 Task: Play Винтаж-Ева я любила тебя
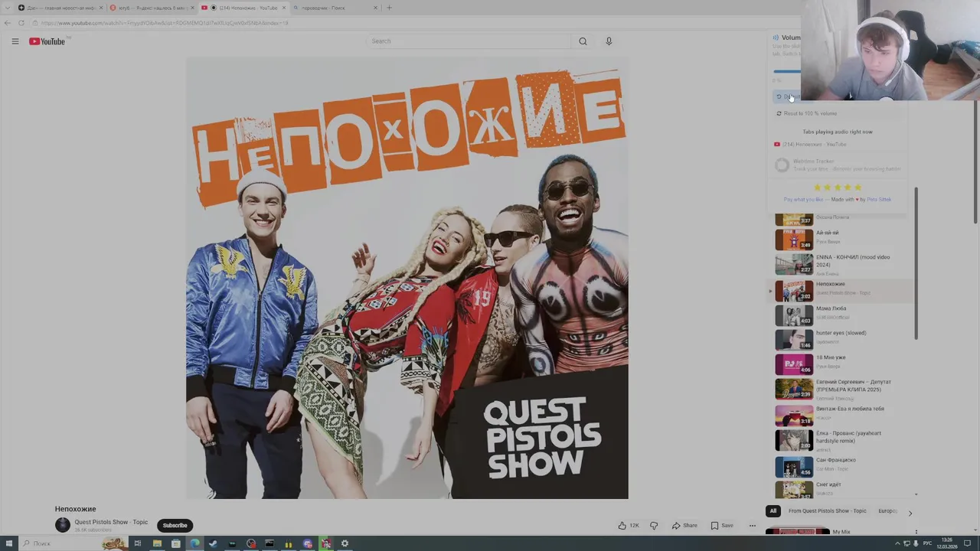[842, 414]
